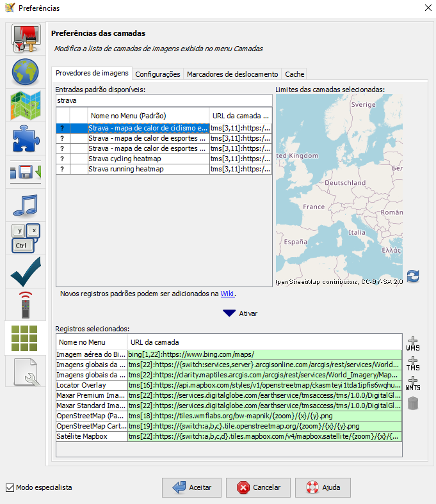Viewport: 436px width, 504px height.
Task: Close the Preferências window
Action: click(428, 8)
